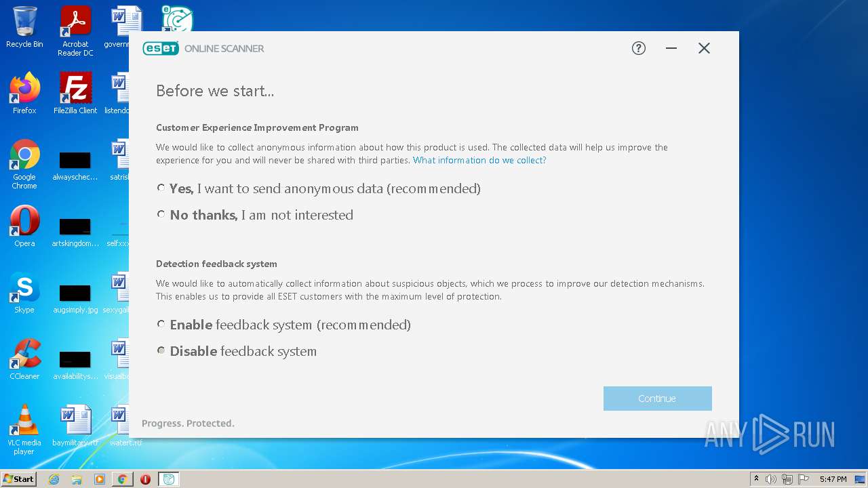Open the volume speaker tray icon
This screenshot has width=868, height=488.
(x=771, y=479)
